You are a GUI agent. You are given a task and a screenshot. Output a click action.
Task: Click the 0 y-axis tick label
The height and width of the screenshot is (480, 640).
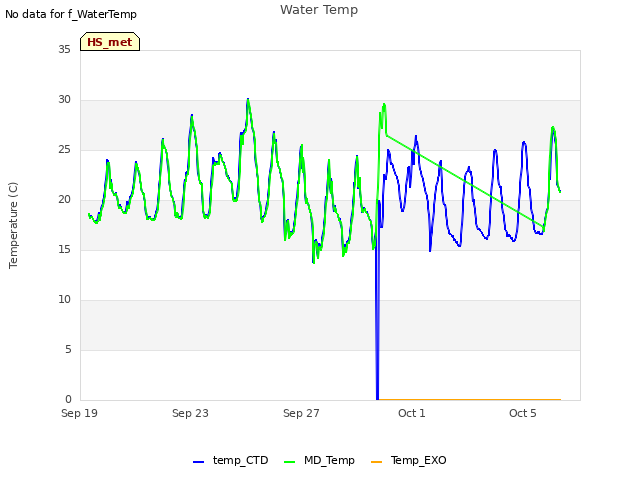pyautogui.click(x=68, y=399)
